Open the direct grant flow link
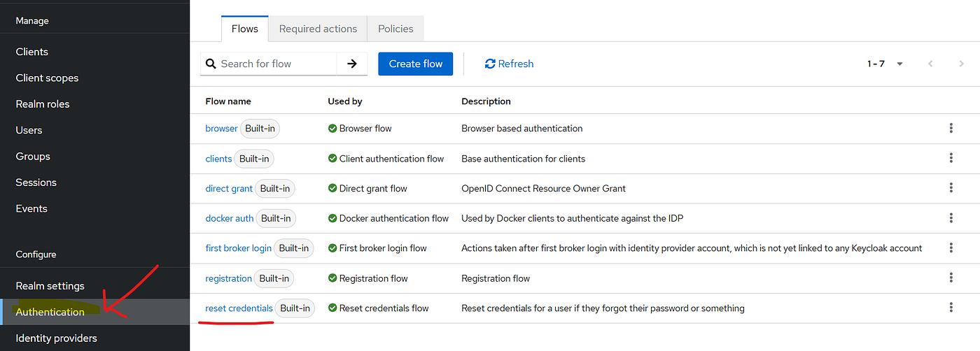The width and height of the screenshot is (980, 351). pos(229,188)
